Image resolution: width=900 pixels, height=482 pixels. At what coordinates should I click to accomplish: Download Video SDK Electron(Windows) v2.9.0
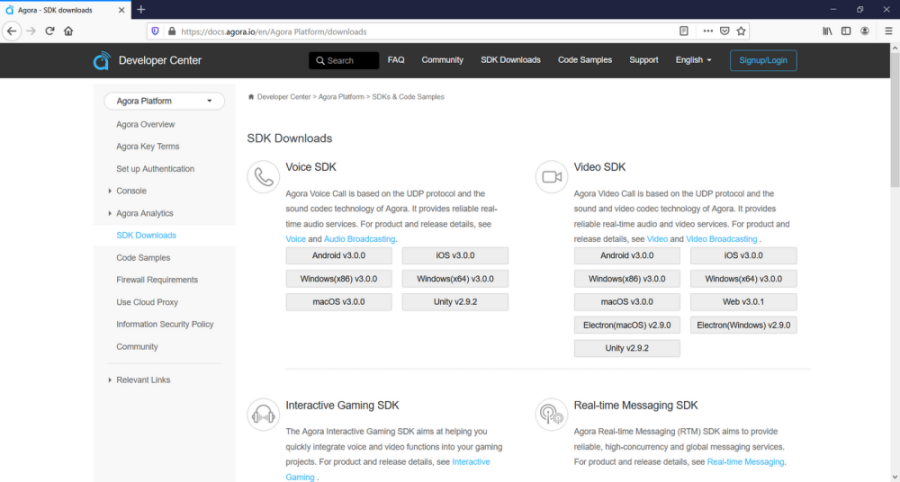pos(743,325)
